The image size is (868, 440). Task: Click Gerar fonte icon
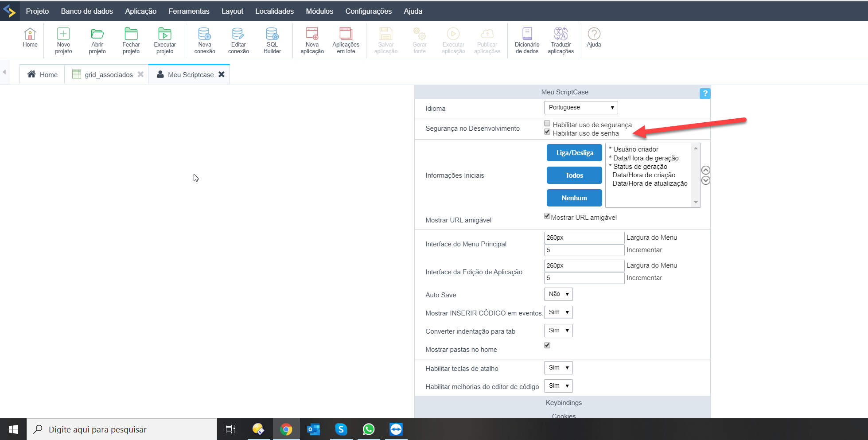420,40
